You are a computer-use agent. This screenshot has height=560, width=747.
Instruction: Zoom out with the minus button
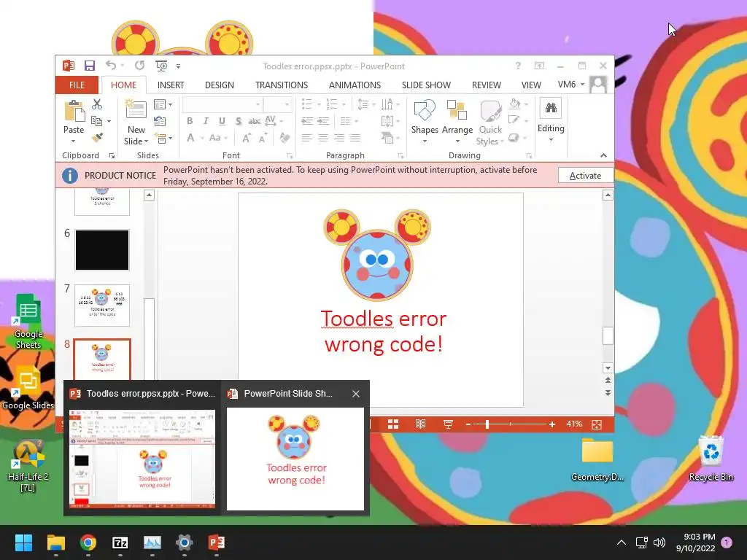pyautogui.click(x=468, y=424)
